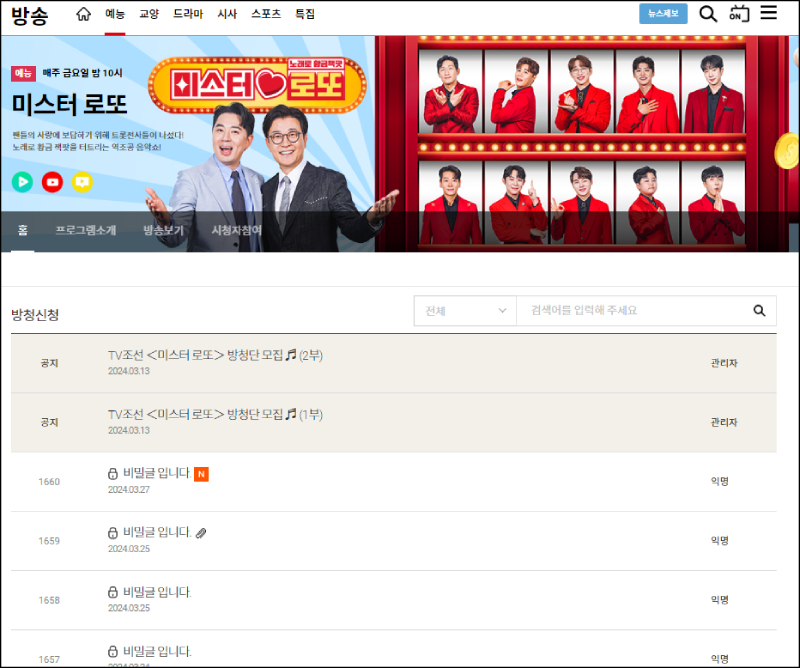
Task: Click the blue 뉴스제보 button
Action: (663, 13)
